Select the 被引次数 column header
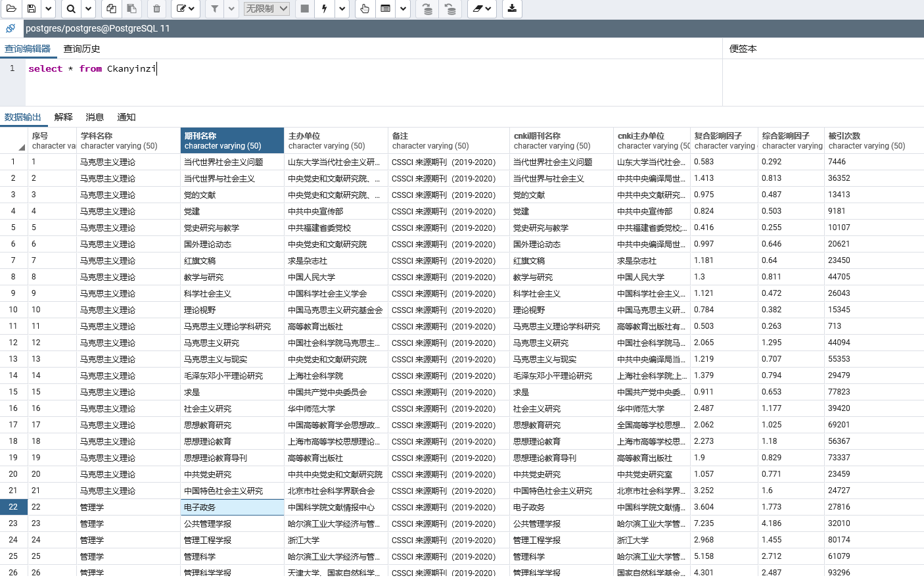 point(874,141)
